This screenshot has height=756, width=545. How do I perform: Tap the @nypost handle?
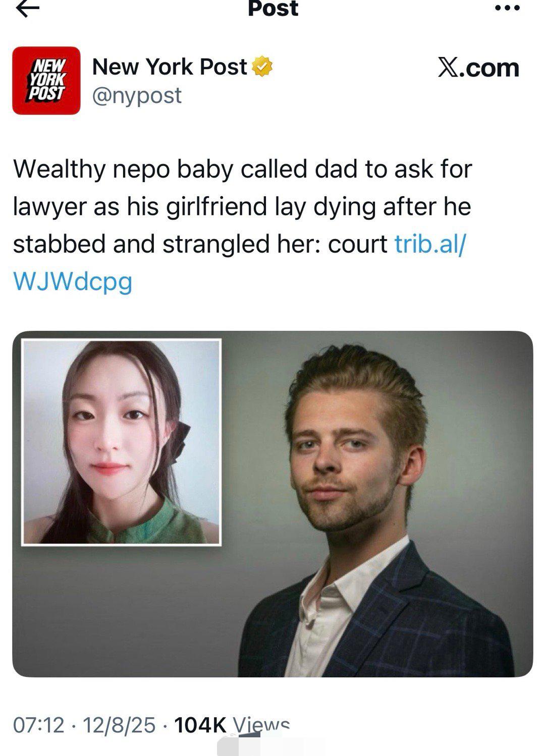pos(136,95)
